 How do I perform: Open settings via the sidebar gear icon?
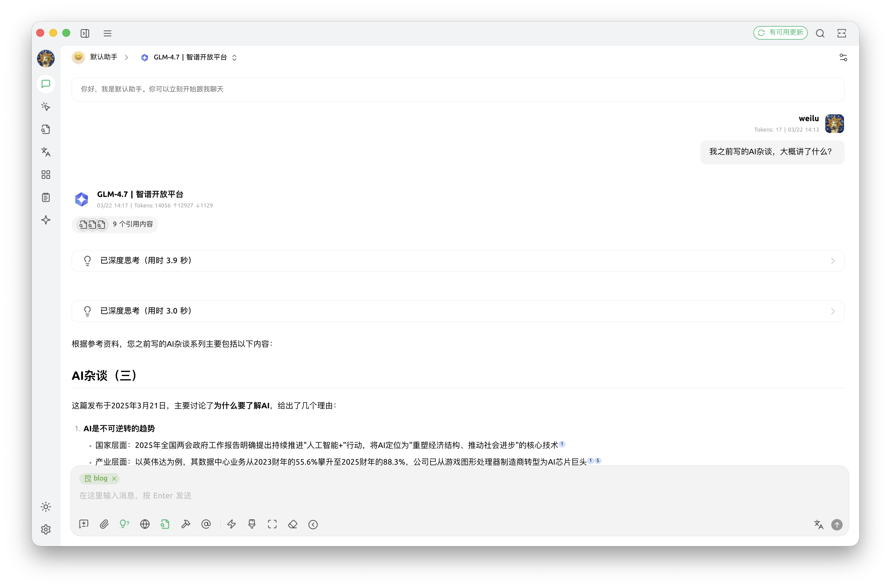tap(46, 529)
